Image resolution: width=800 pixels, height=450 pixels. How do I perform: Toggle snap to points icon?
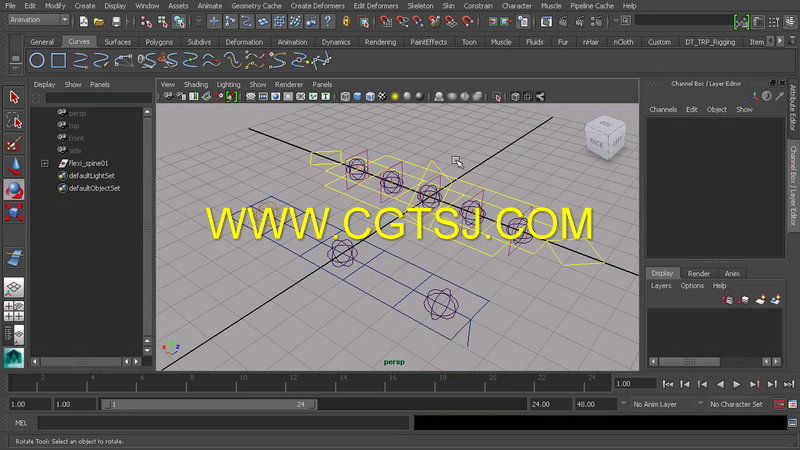tap(418, 21)
